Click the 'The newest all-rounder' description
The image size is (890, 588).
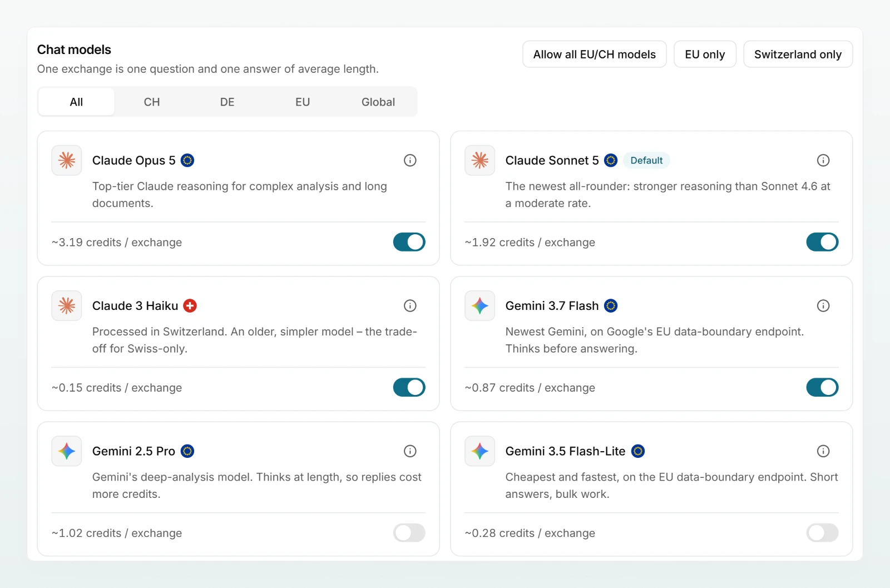tap(667, 195)
